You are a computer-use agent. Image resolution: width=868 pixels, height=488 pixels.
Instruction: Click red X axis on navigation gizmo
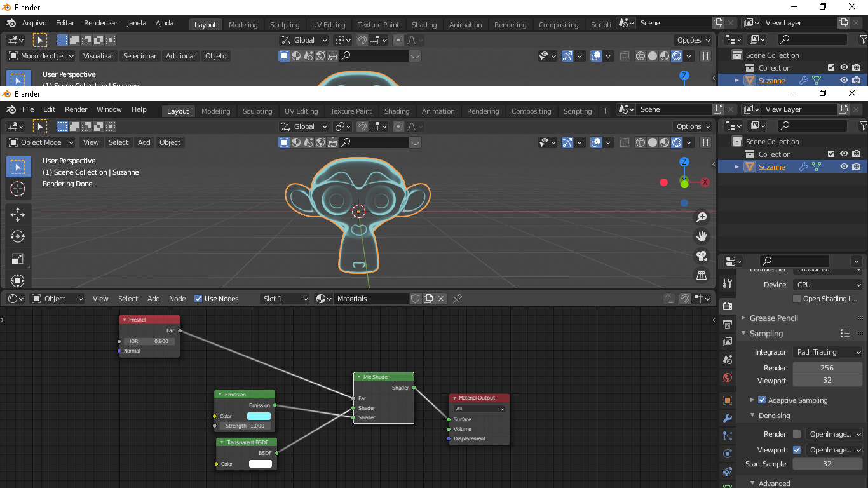click(x=705, y=182)
